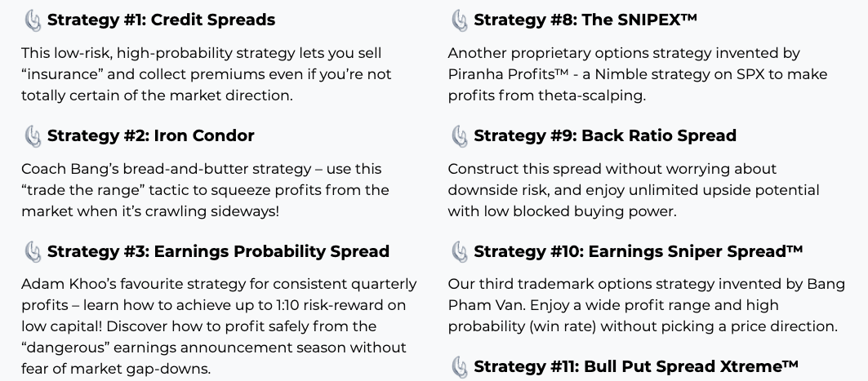Screen dimensions: 868x381
Task: Click the icon beside Strategy #9 Back Ratio Spread
Action: (x=460, y=136)
